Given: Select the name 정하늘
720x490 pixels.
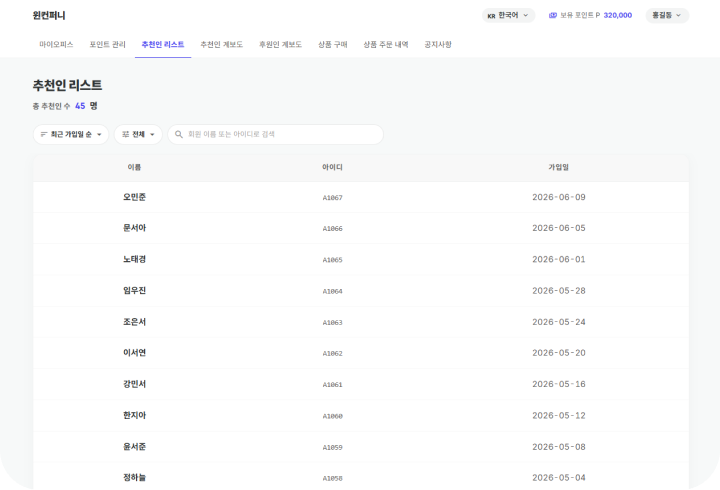Looking at the screenshot, I should (x=134, y=478).
